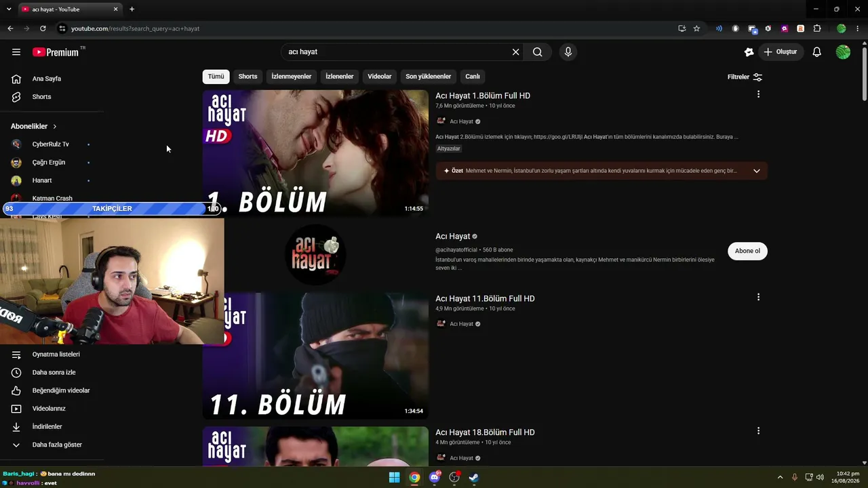Open the Windows Start menu
The height and width of the screenshot is (488, 868).
point(394,478)
